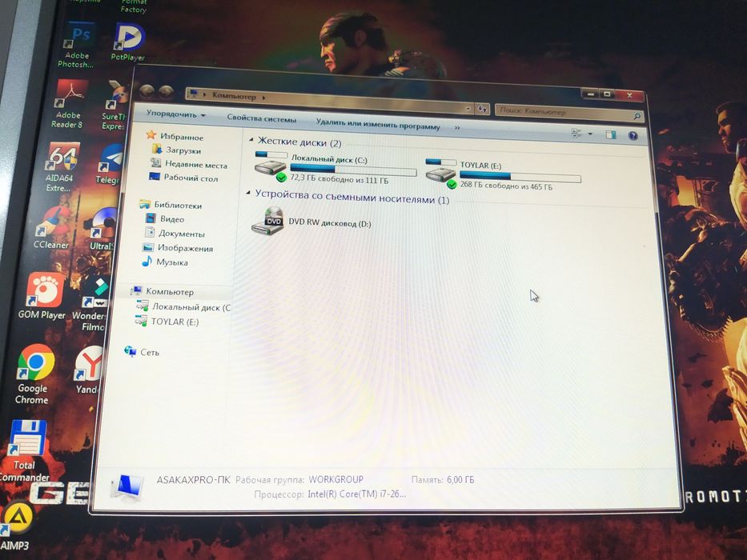Image resolution: width=747 pixels, height=560 pixels.
Task: Click Удалить или изменить программу
Action: pos(378,125)
